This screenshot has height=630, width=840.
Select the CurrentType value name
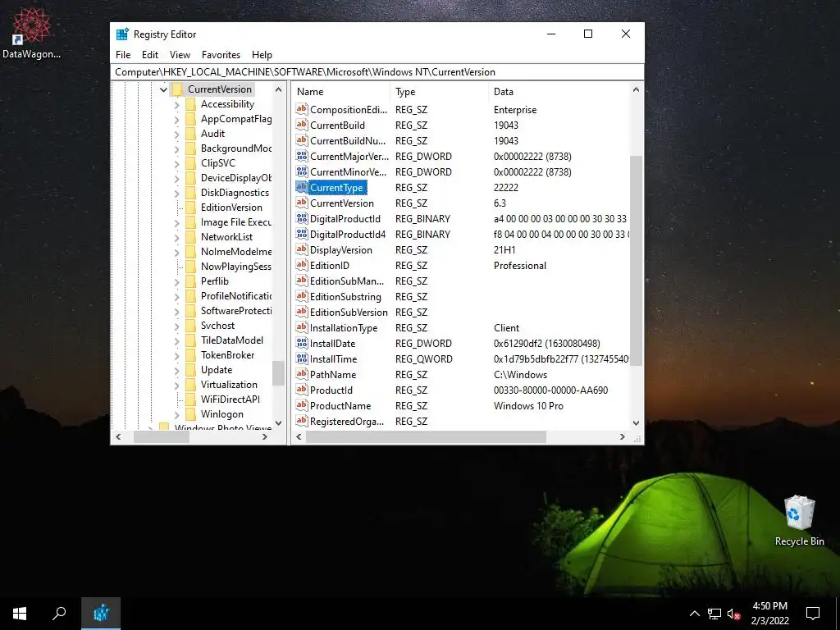click(x=336, y=188)
